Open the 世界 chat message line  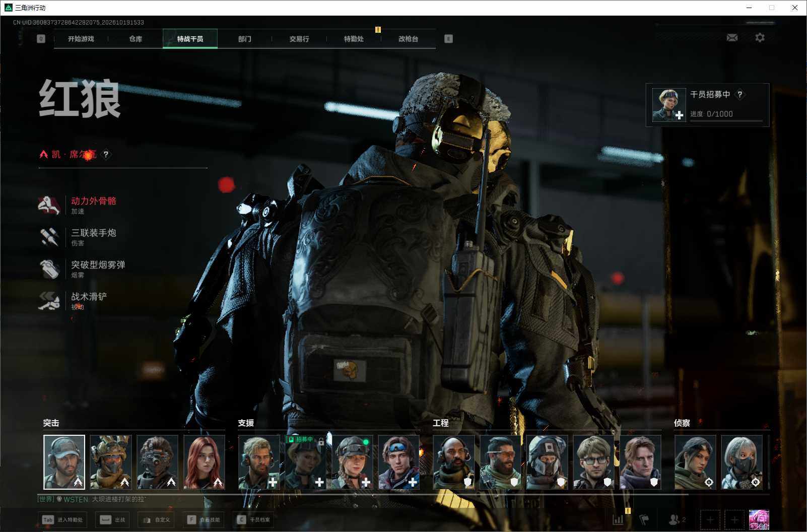92,499
